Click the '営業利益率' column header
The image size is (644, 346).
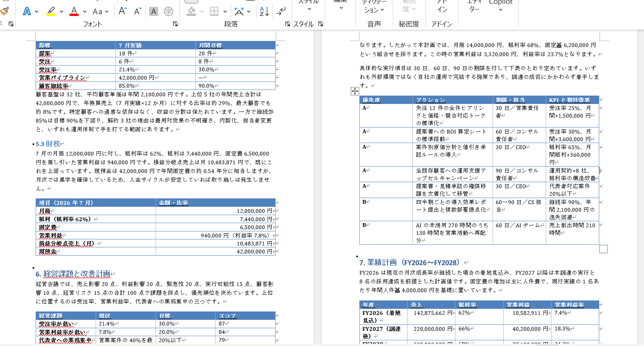tap(575, 305)
